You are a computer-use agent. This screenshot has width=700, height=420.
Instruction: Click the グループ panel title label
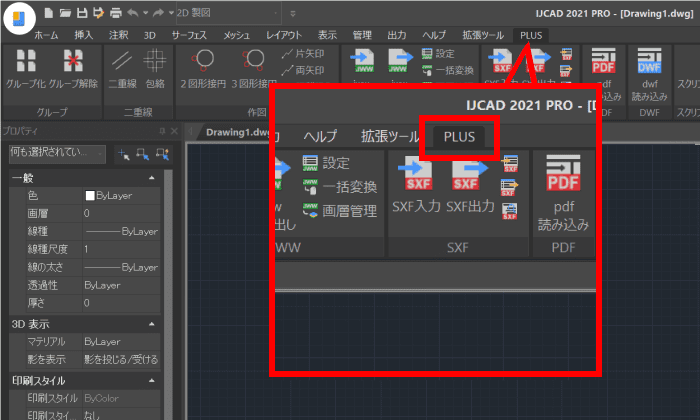[52, 112]
